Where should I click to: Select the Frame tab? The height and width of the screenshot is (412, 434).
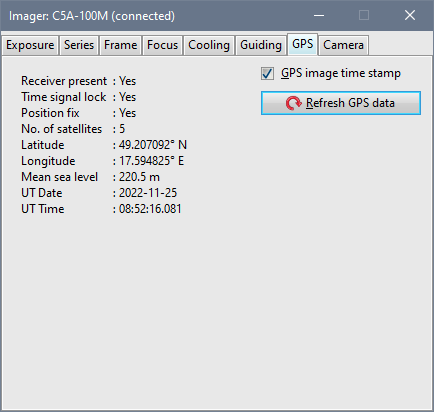click(x=120, y=45)
